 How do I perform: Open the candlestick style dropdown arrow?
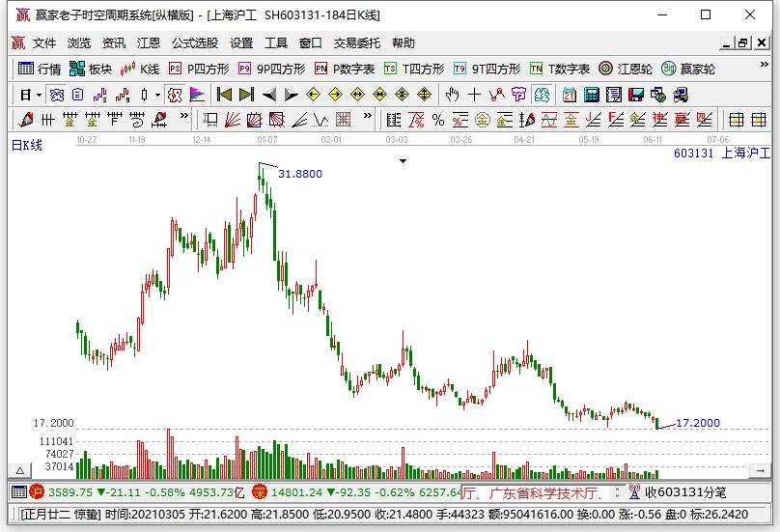pyautogui.click(x=157, y=95)
